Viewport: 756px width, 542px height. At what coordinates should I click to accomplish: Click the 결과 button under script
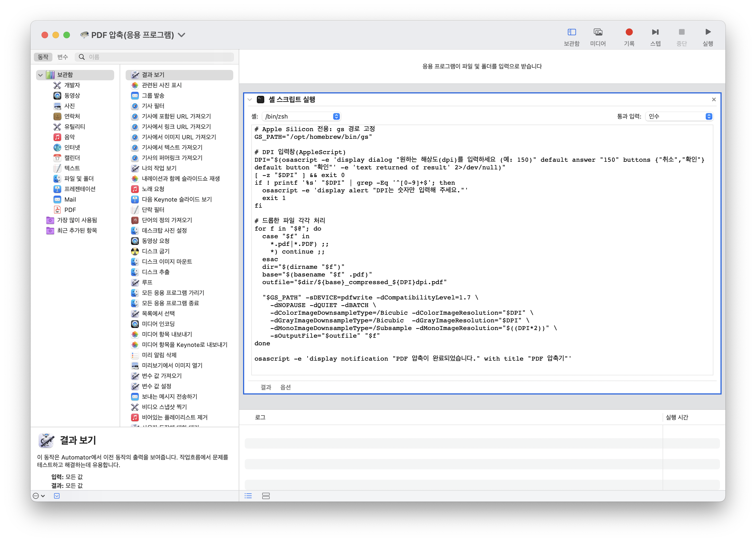click(x=266, y=387)
